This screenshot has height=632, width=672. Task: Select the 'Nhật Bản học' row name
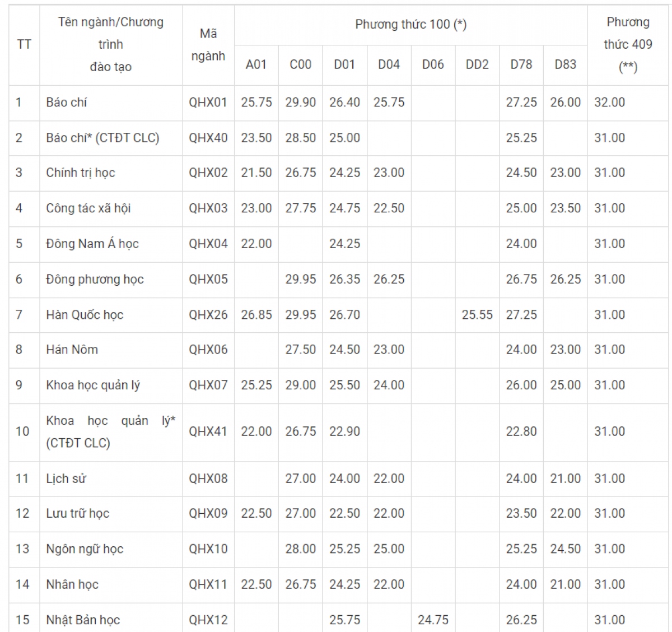pos(83,620)
